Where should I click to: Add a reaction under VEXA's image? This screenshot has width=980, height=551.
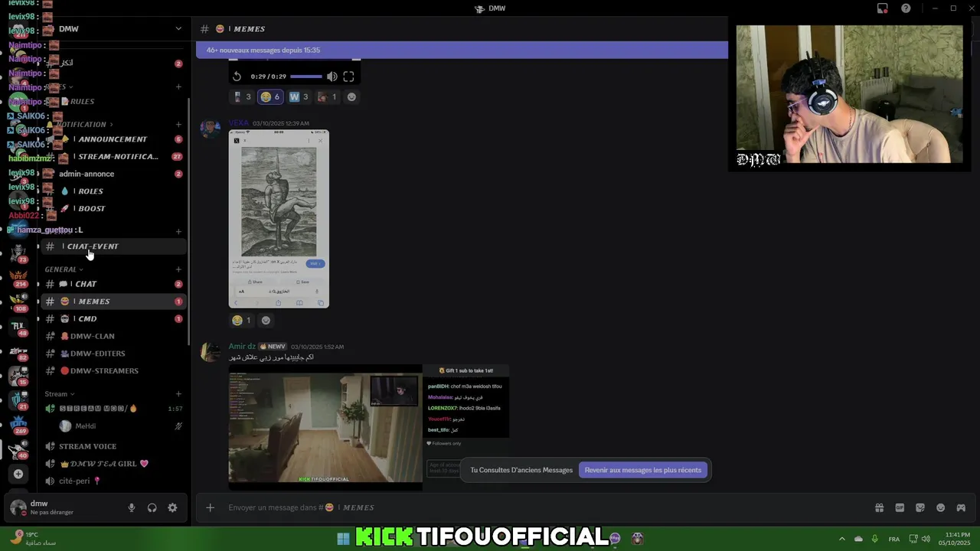point(266,320)
